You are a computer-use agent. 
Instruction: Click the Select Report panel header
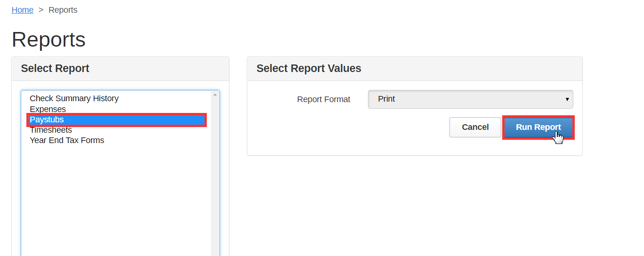coord(55,68)
